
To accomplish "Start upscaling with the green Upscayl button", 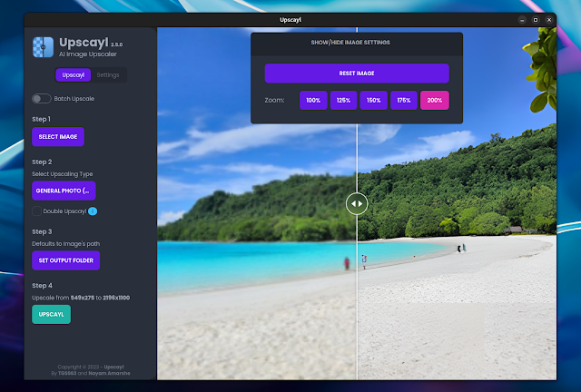I will (51, 314).
